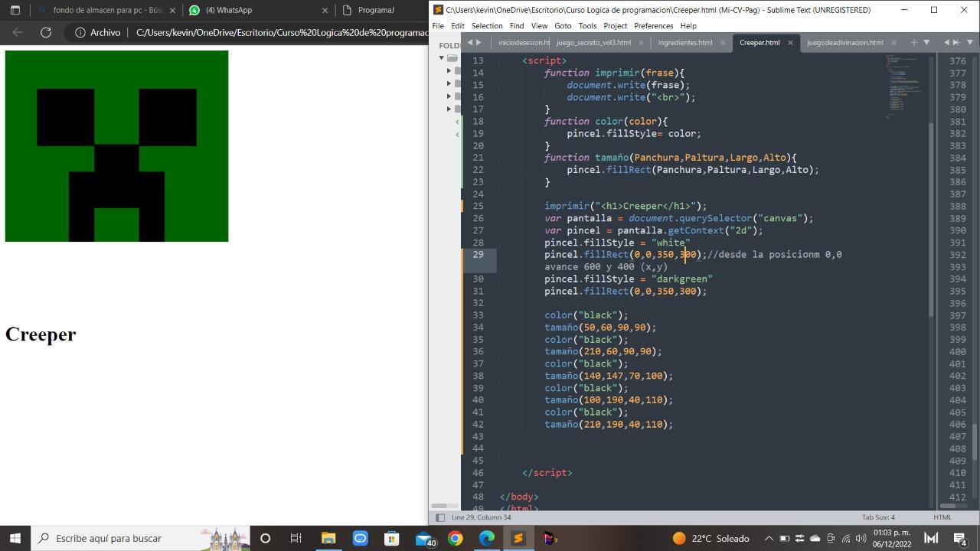Click the horizontal scrollbar below the sidebar
980x551 pixels.
pyautogui.click(x=439, y=506)
